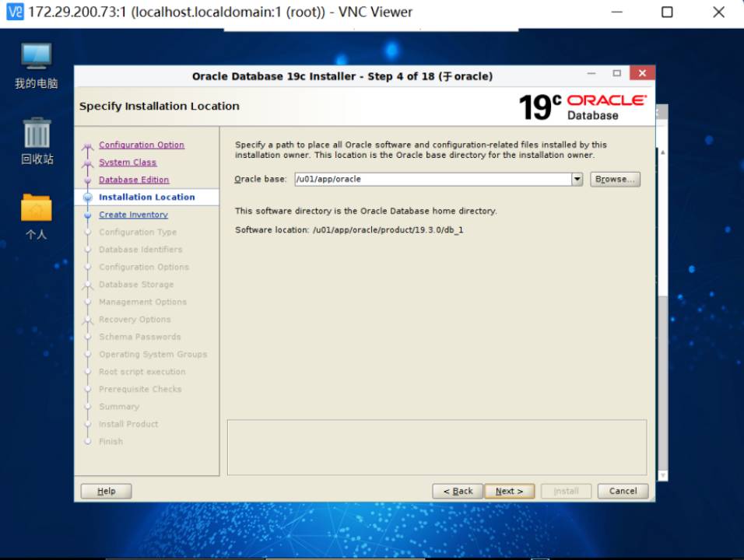Click the VNC Viewer logo icon
This screenshot has width=744, height=560.
coord(15,12)
